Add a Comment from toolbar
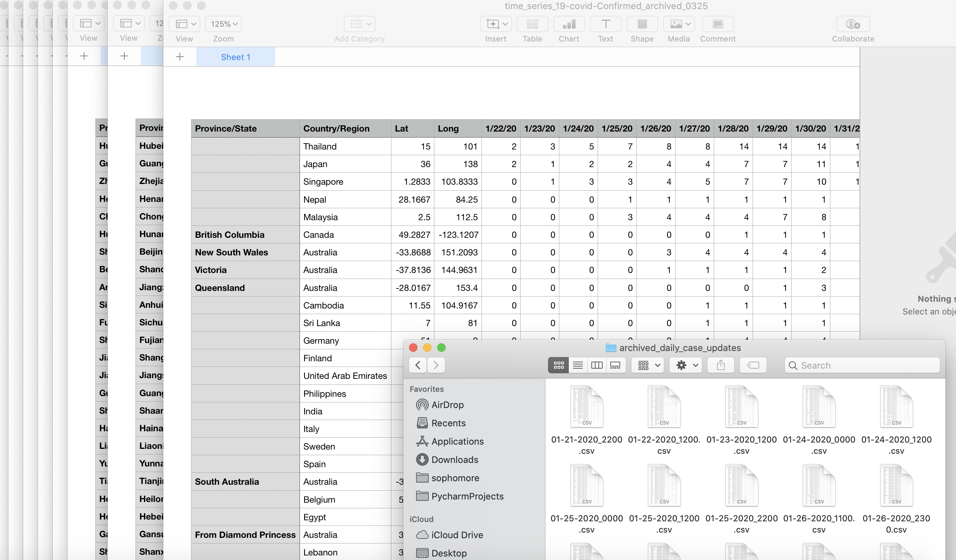The width and height of the screenshot is (956, 560). 717,24
